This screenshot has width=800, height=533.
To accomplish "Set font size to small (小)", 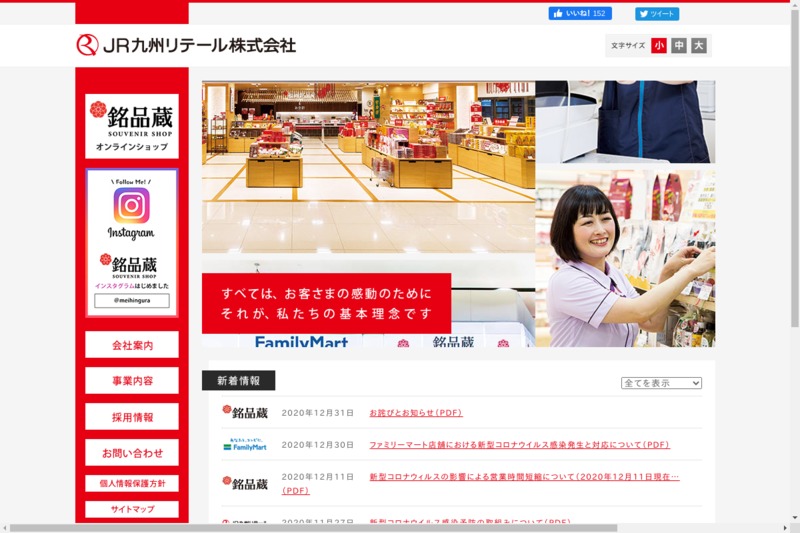I will coord(659,46).
